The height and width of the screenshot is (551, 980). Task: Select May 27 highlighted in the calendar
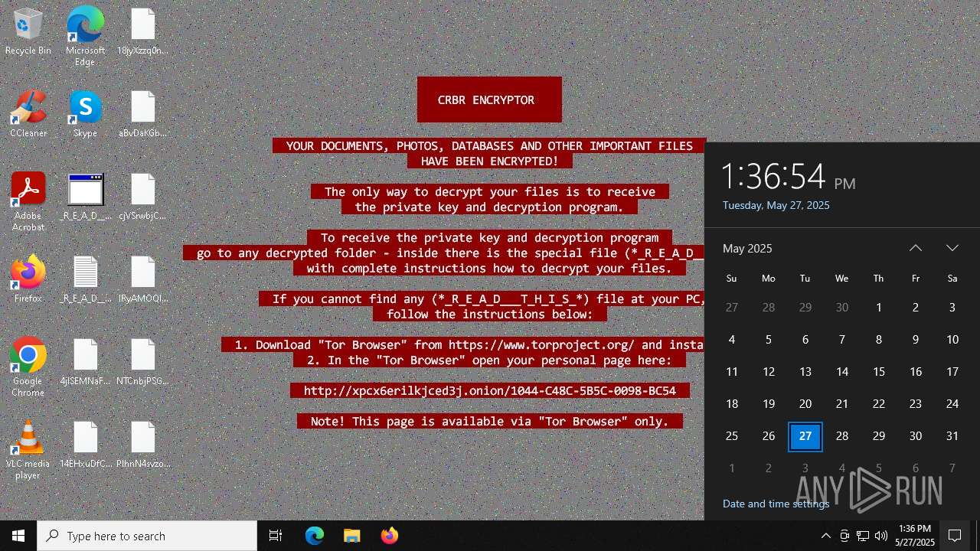point(805,436)
